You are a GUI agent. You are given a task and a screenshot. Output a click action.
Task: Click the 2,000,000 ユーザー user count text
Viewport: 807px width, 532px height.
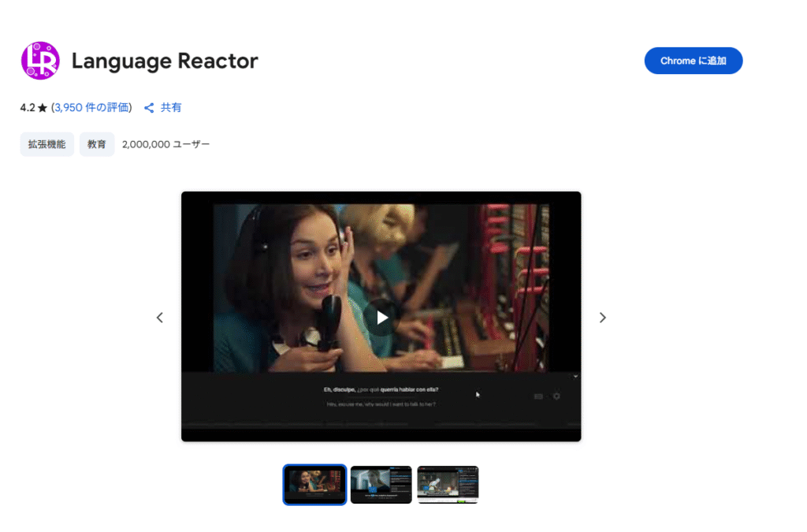pos(165,144)
